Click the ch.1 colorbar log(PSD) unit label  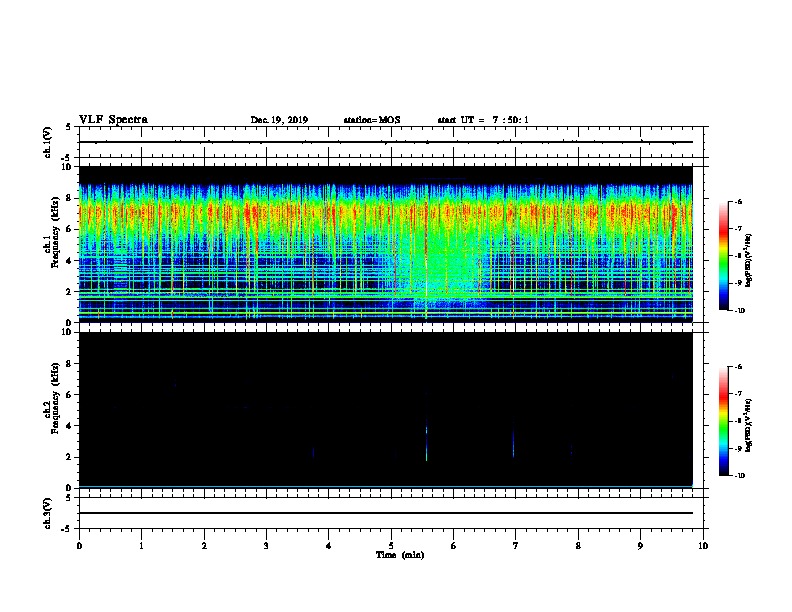749,260
